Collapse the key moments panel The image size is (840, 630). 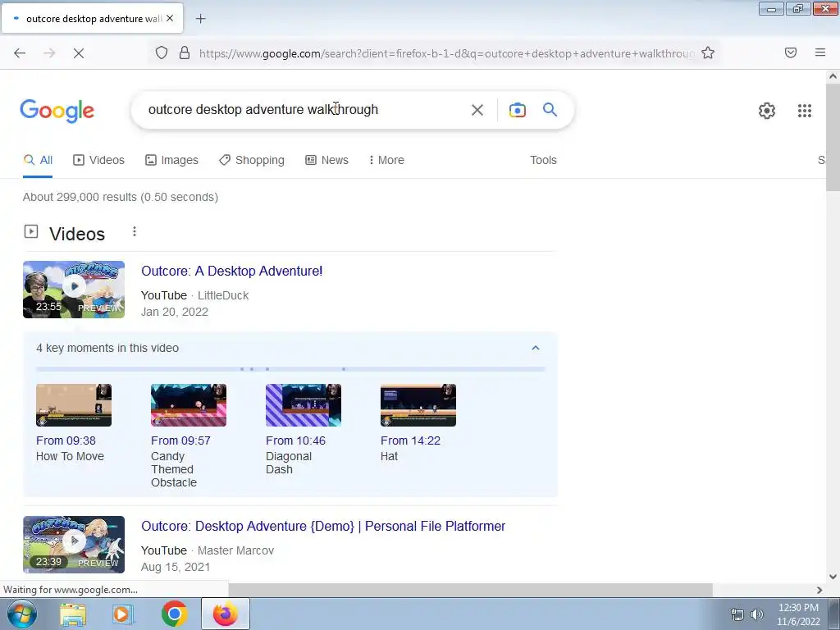pos(535,348)
